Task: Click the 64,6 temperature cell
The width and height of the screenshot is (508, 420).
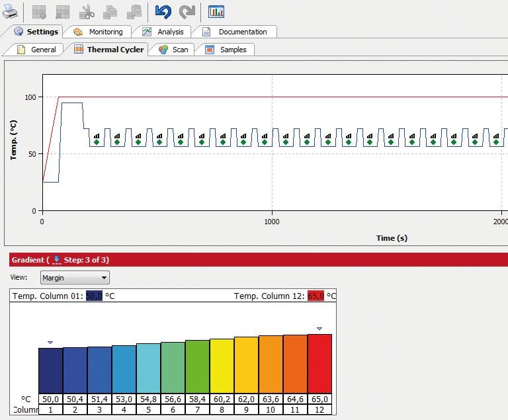Action: [295, 399]
